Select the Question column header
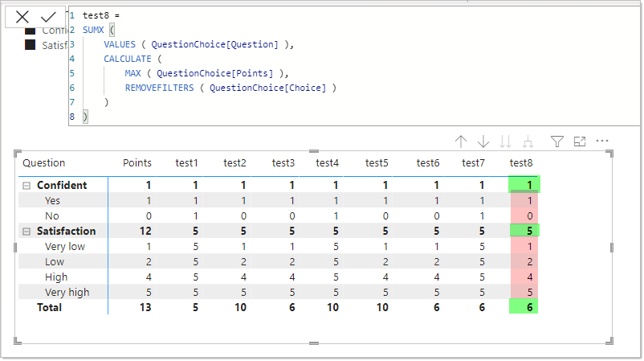 (44, 163)
